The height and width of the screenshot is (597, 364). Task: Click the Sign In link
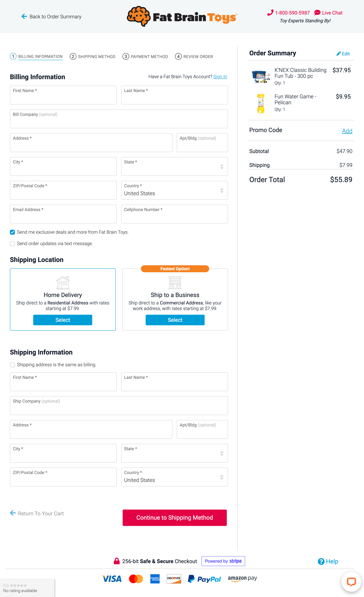(220, 77)
